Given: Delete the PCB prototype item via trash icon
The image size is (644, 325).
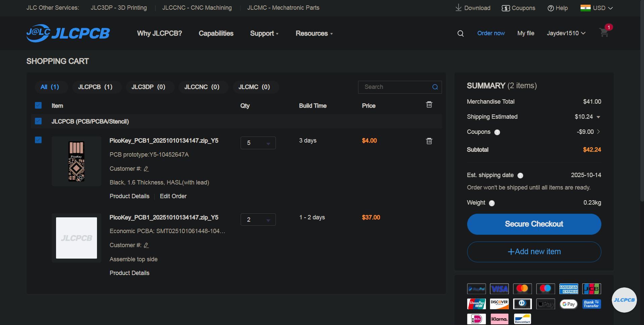Looking at the screenshot, I should tap(429, 141).
